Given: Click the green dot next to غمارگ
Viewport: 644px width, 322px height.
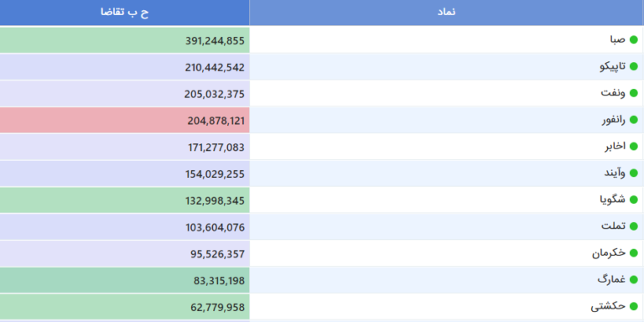Looking at the screenshot, I should (x=634, y=280).
